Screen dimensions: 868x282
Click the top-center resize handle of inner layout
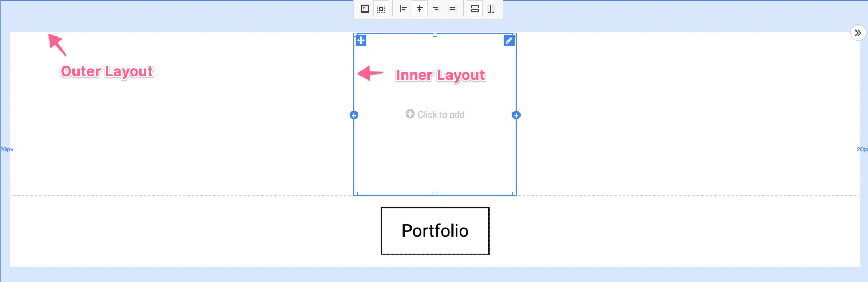435,35
